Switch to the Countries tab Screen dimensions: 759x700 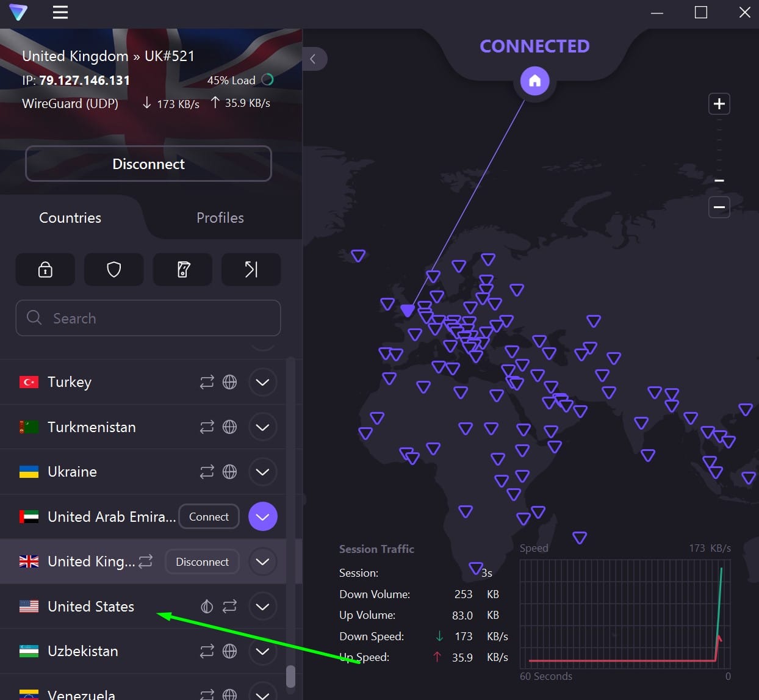pyautogui.click(x=70, y=218)
